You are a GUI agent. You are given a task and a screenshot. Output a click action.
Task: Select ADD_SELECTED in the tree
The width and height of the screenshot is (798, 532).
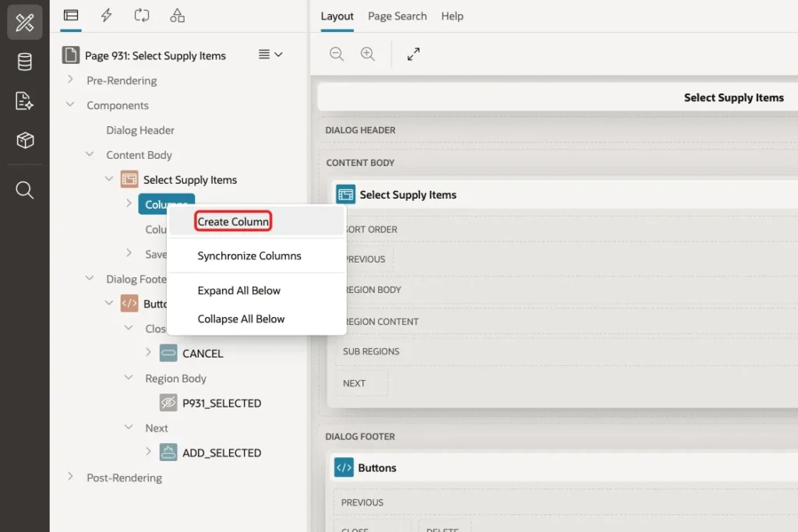[x=221, y=453]
